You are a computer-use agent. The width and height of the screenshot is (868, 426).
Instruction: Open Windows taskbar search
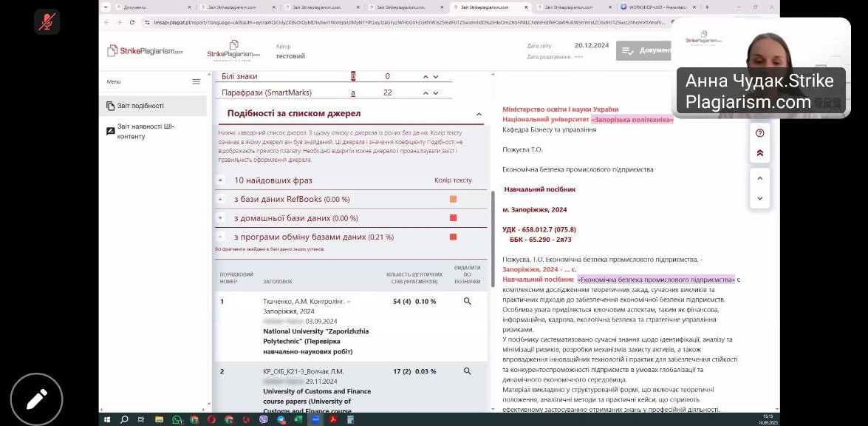click(x=124, y=419)
